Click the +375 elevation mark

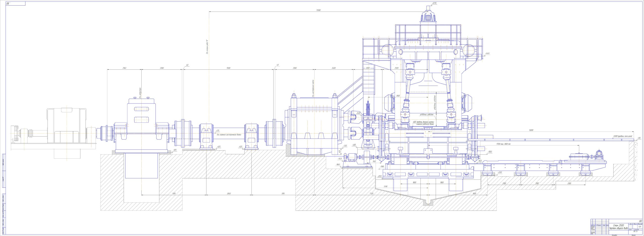pos(218,130)
